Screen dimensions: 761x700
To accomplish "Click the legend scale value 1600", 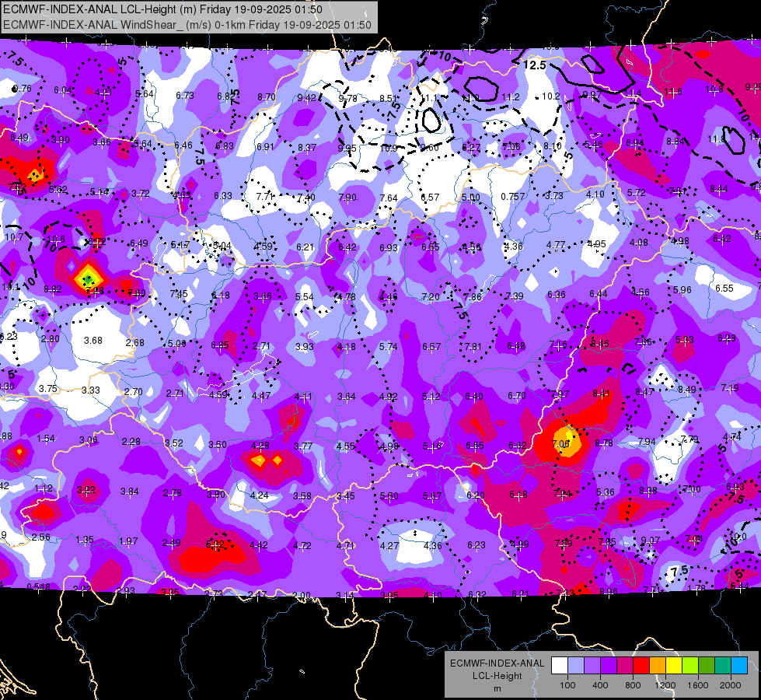I will 697,685.
